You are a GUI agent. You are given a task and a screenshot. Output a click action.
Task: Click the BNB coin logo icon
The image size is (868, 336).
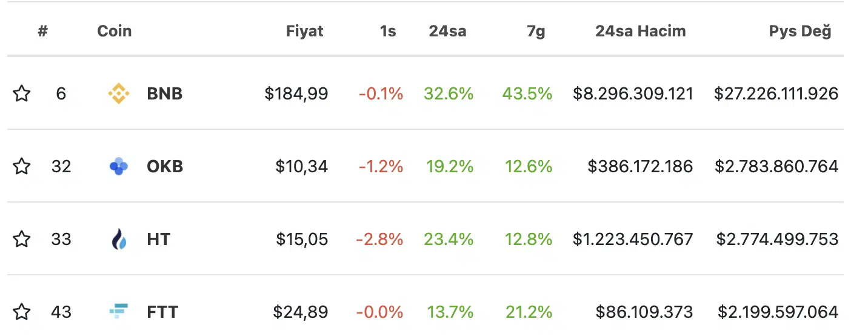pos(118,93)
